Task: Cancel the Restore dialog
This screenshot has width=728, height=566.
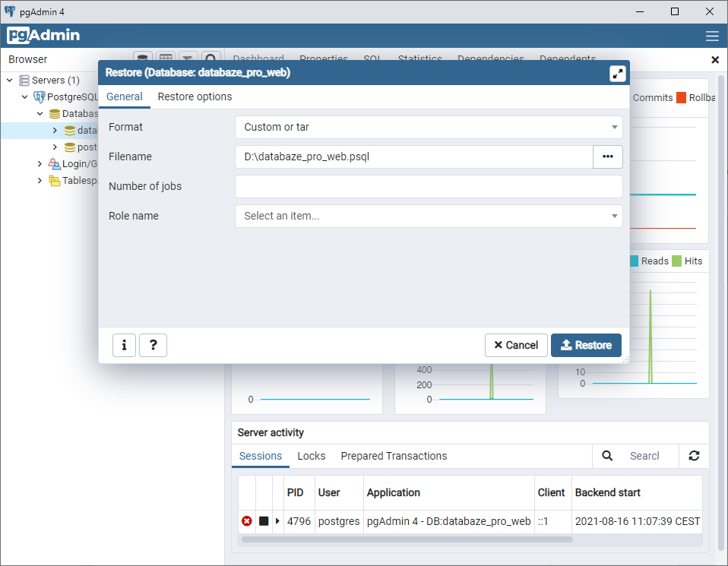Action: pos(516,345)
